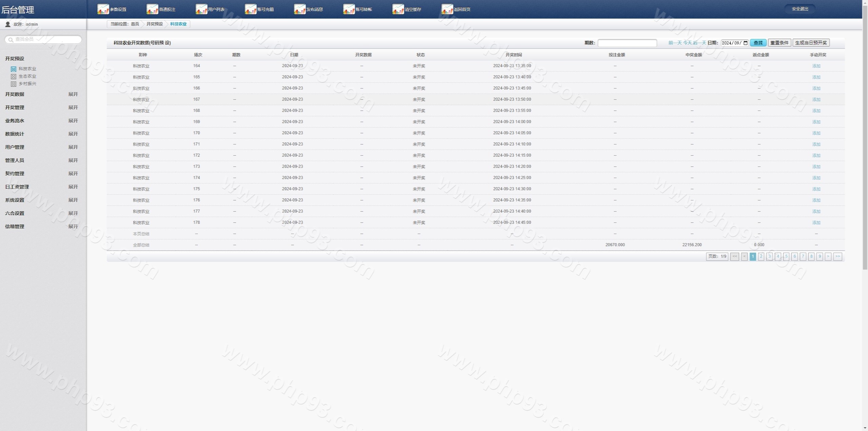This screenshot has height=431, width=868.
Task: Select 生态农业 in the sidebar tree
Action: pos(27,76)
